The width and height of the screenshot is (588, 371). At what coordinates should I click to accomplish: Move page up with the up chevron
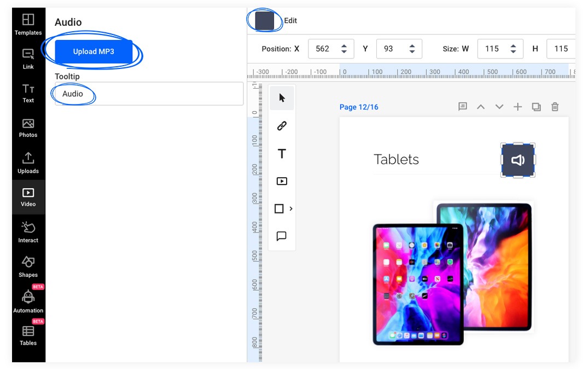click(x=481, y=107)
